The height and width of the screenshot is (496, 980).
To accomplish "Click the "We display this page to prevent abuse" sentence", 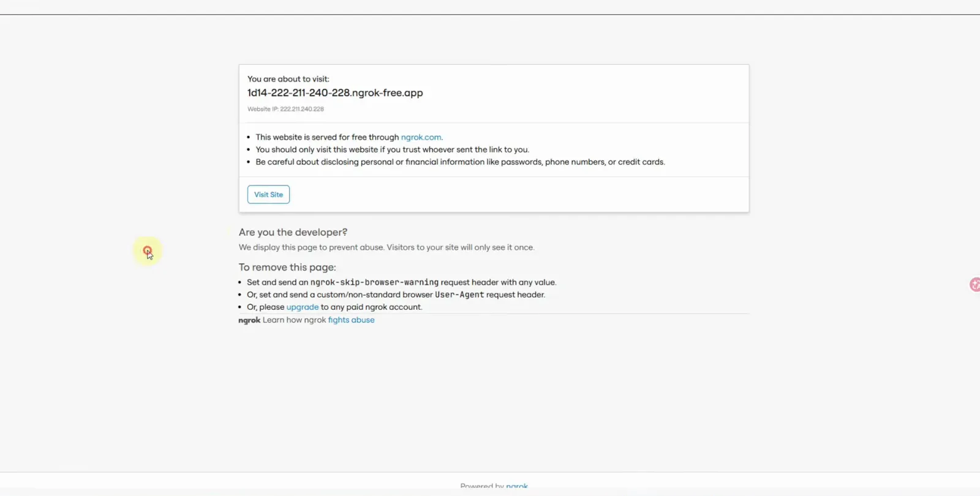I will (386, 247).
